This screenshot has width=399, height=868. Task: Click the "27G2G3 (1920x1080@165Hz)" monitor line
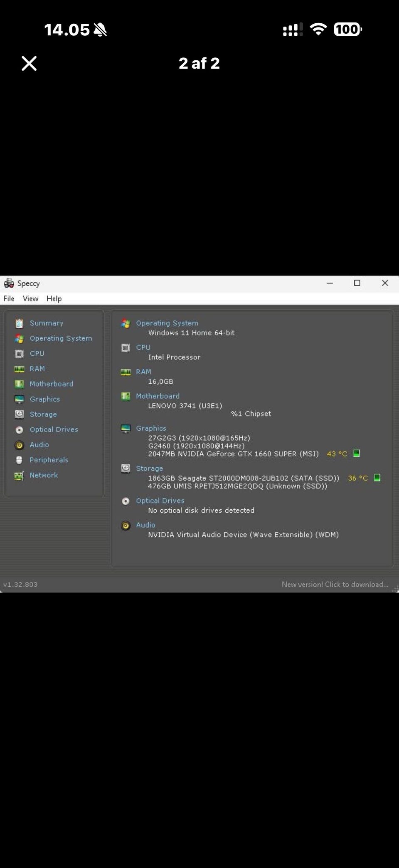pos(199,438)
